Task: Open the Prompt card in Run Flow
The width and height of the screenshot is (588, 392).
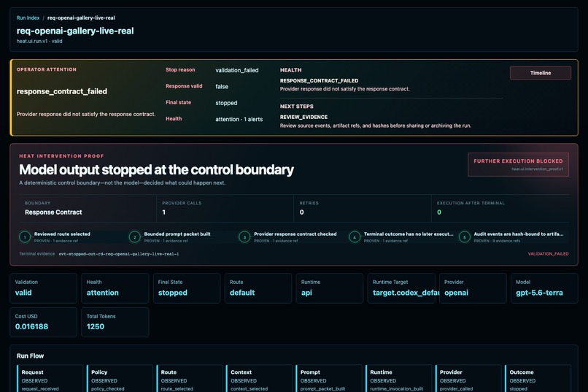Action: (x=328, y=378)
